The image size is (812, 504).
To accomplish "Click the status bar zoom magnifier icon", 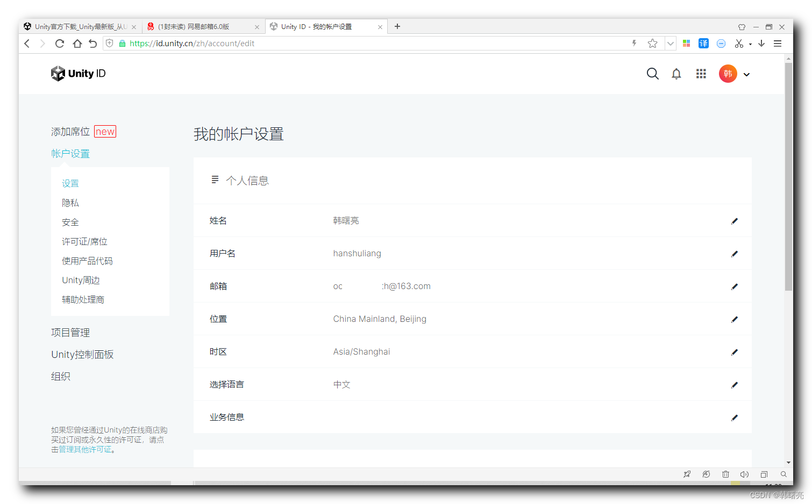I will click(783, 474).
